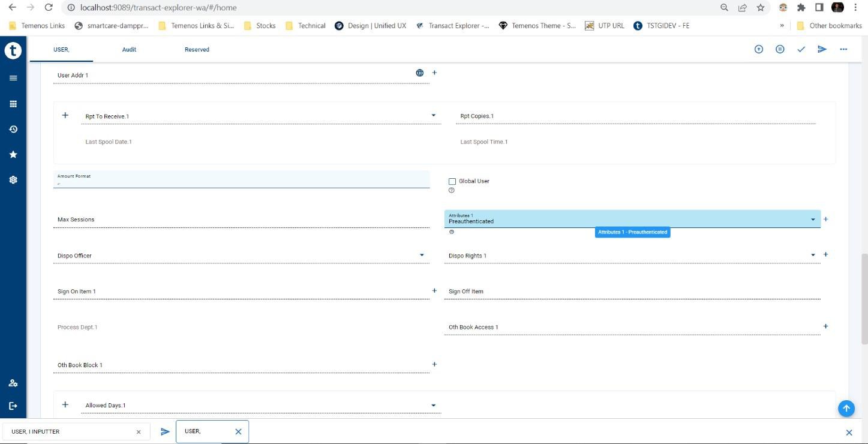Click the scroll-to-top round blue button
This screenshot has height=444, width=868.
pyautogui.click(x=846, y=408)
